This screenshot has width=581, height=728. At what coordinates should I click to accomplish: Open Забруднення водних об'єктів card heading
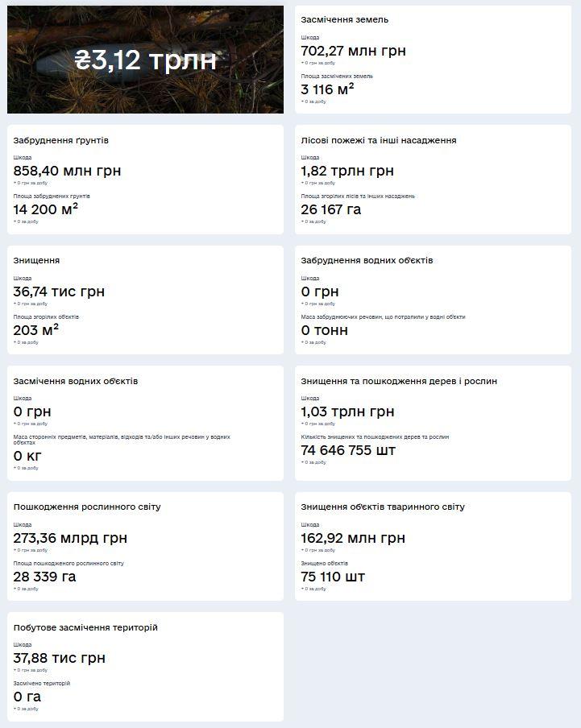[x=367, y=260]
